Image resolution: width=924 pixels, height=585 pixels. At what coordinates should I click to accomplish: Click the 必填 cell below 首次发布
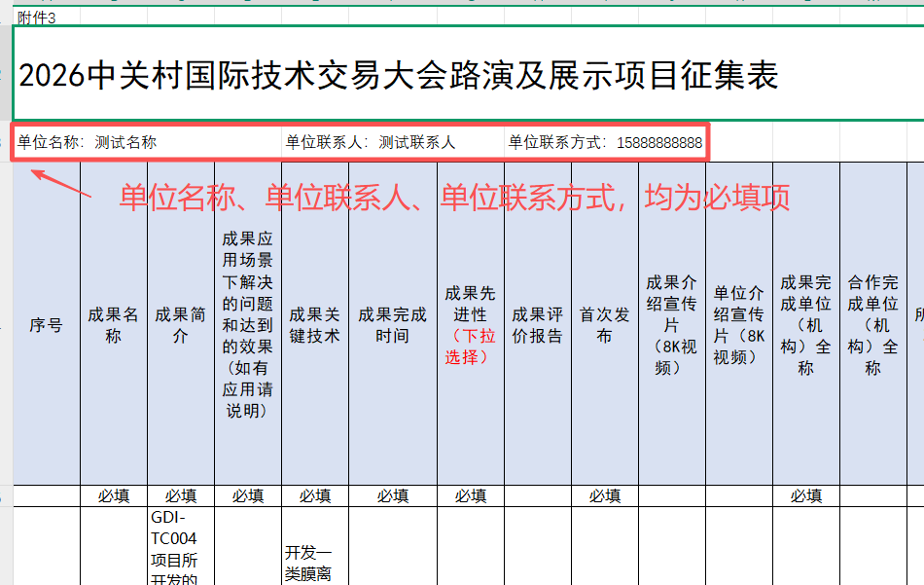[605, 495]
